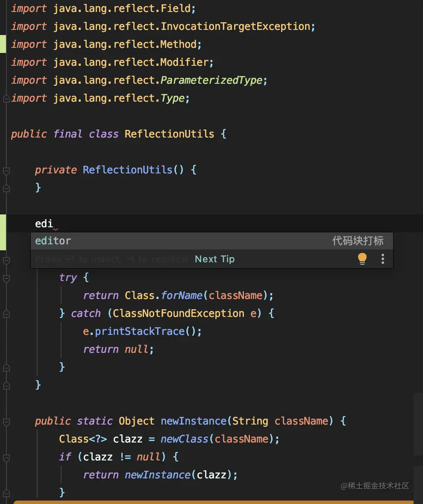Click 'newClass' in the clazz assignment
The width and height of the screenshot is (423, 504).
pyautogui.click(x=185, y=439)
